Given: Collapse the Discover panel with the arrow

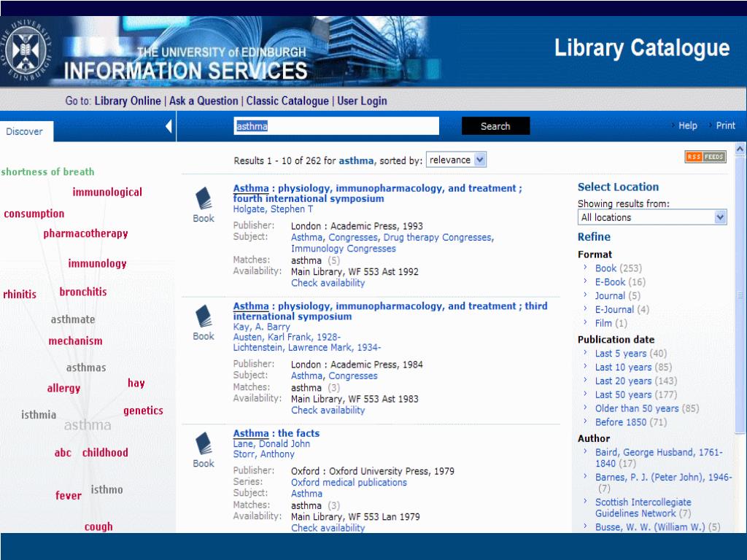Looking at the screenshot, I should [169, 126].
